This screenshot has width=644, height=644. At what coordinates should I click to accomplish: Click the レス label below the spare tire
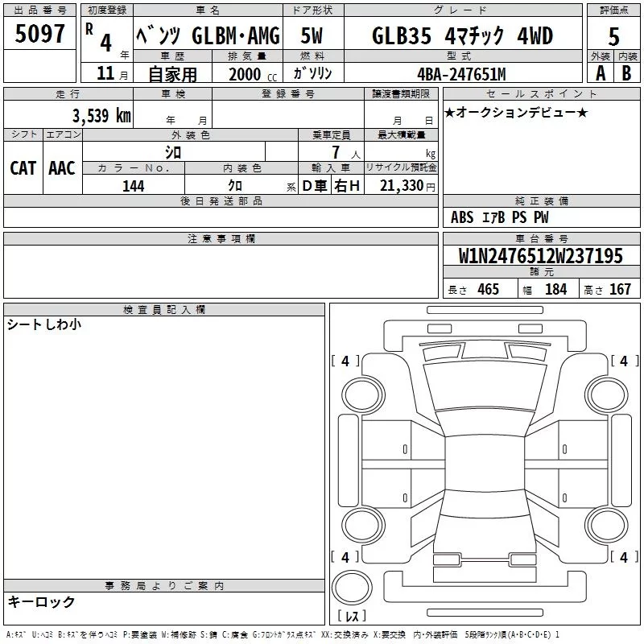coord(352,617)
